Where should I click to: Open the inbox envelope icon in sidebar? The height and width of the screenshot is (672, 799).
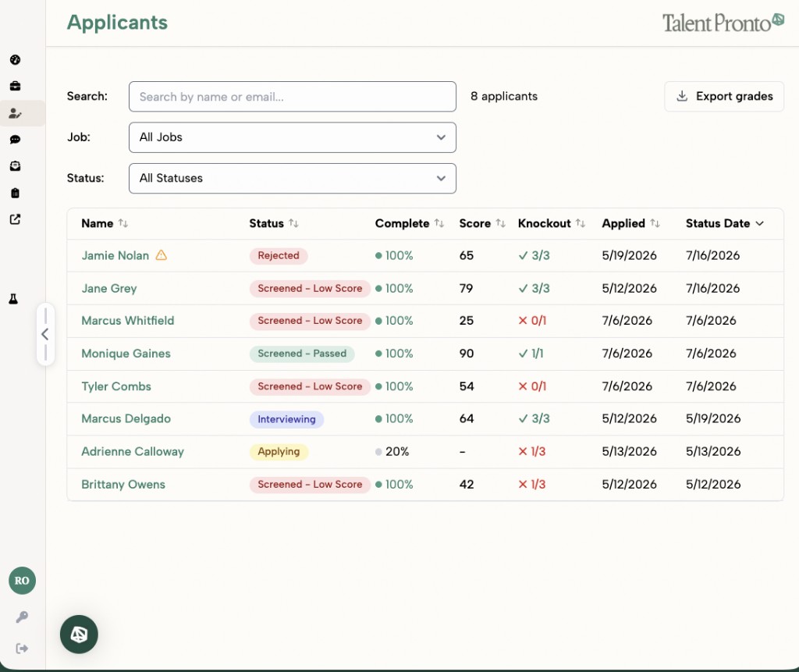(16, 166)
